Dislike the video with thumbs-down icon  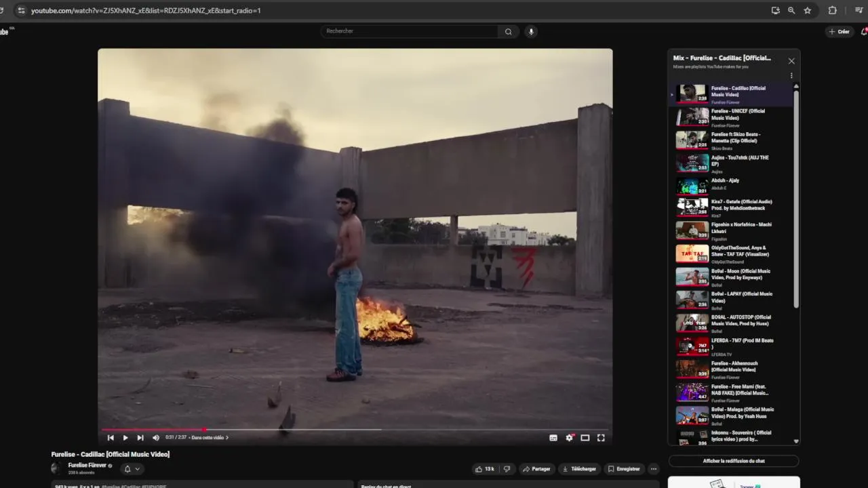point(507,469)
